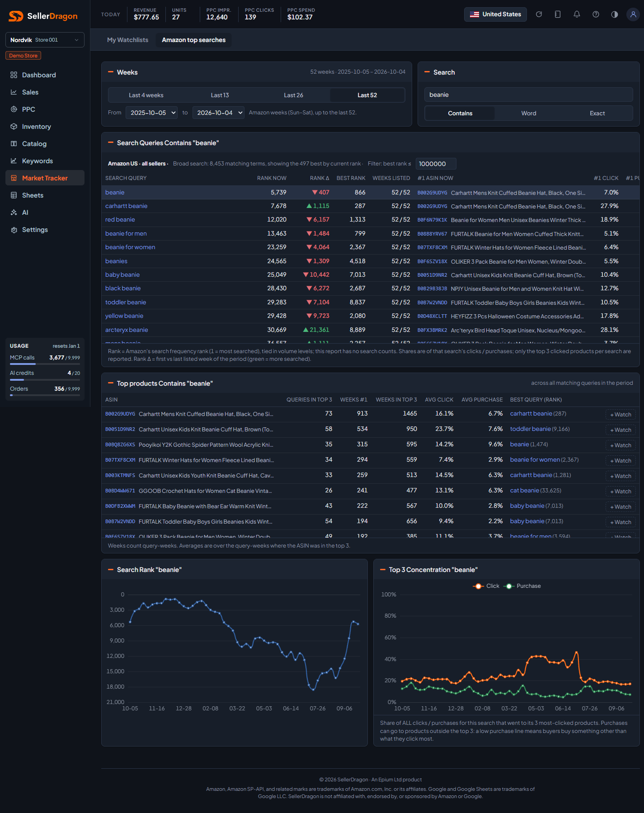Open Dashboard in the sidebar
644x813 pixels.
click(x=45, y=75)
